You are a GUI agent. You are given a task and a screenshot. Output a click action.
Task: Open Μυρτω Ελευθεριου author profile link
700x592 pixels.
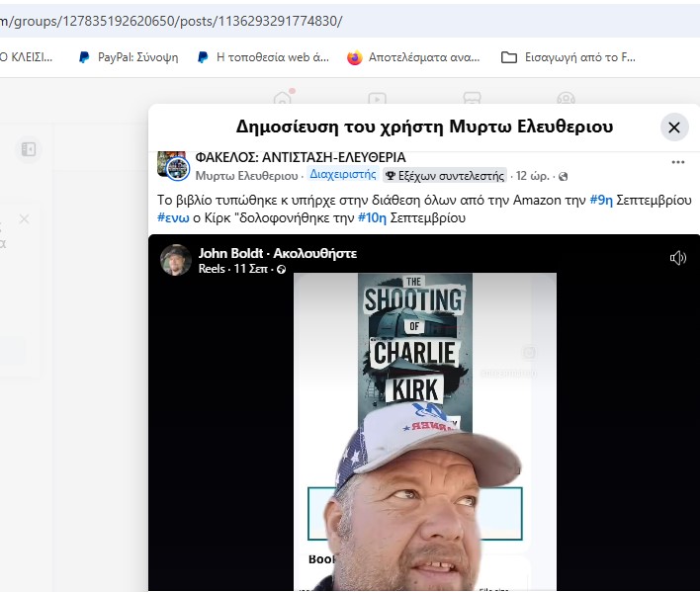(x=246, y=176)
